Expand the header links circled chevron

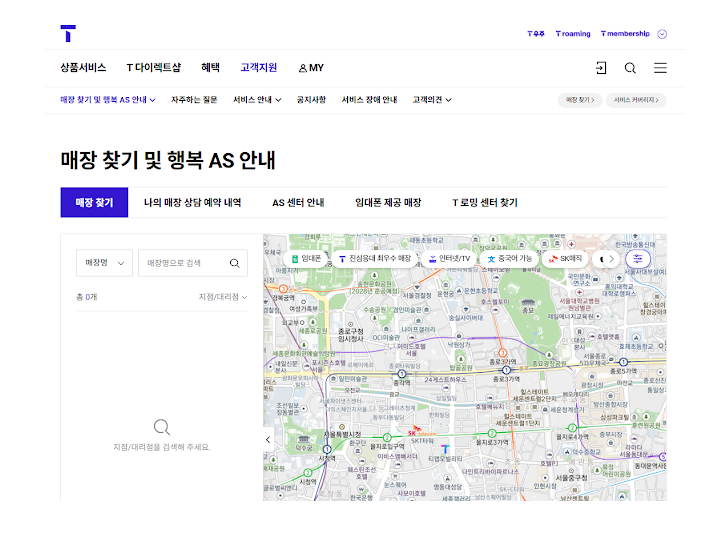pyautogui.click(x=662, y=34)
